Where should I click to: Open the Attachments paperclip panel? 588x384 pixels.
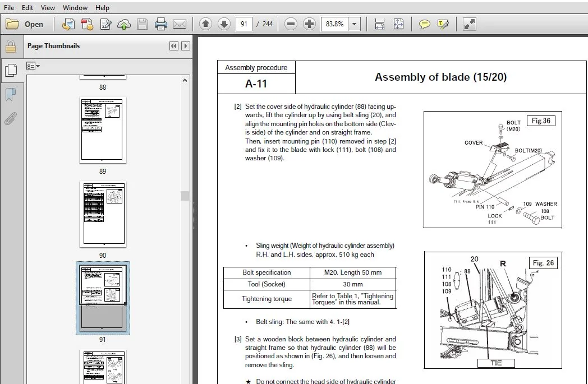[11, 118]
